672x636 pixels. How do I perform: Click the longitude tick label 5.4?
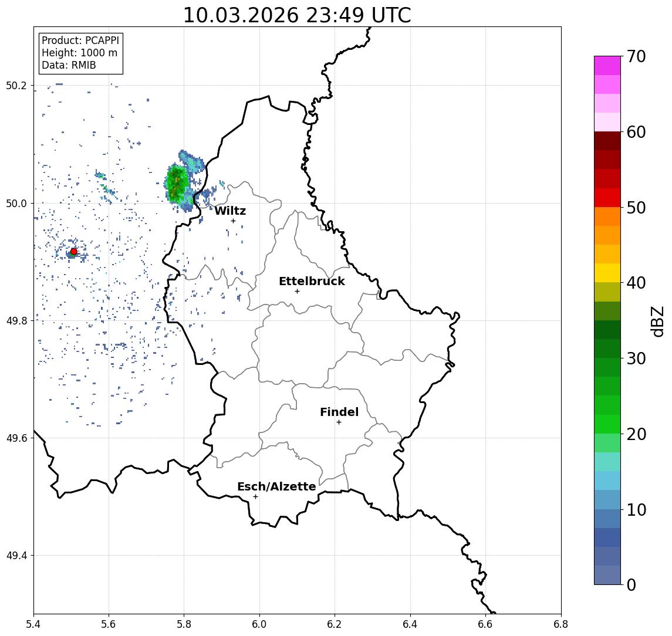pos(33,624)
